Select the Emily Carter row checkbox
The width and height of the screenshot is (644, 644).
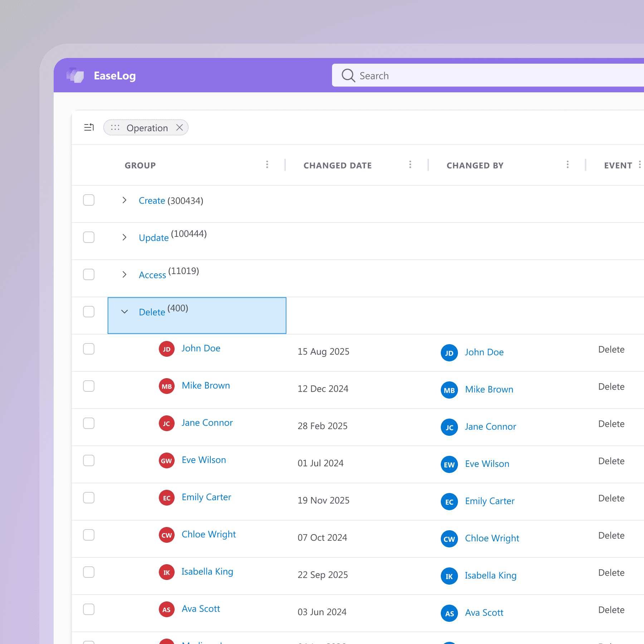pyautogui.click(x=89, y=498)
